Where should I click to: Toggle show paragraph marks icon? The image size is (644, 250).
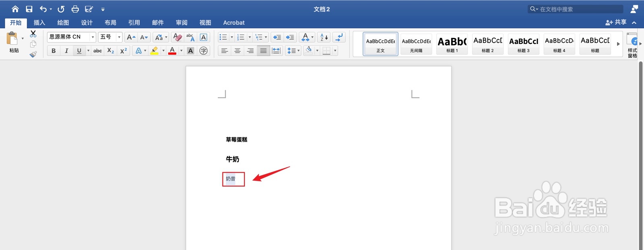pos(339,37)
